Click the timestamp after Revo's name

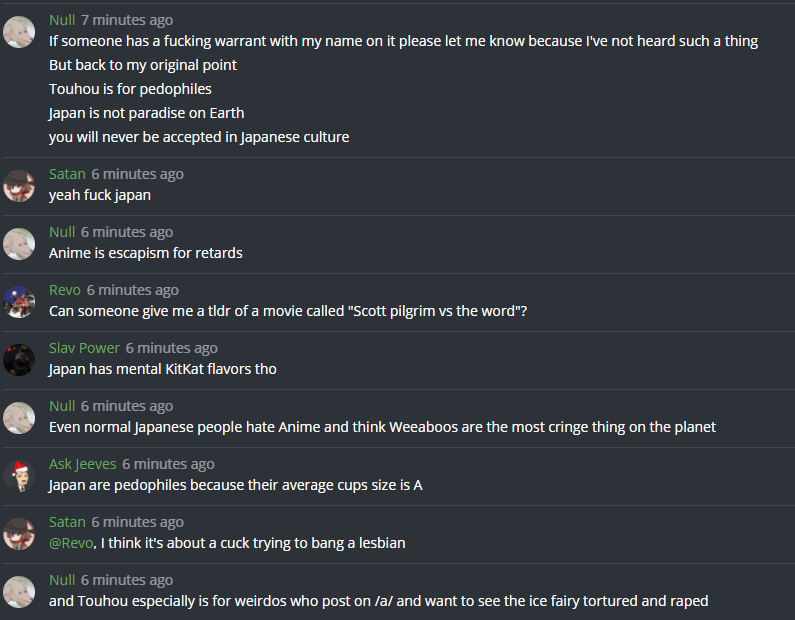133,290
